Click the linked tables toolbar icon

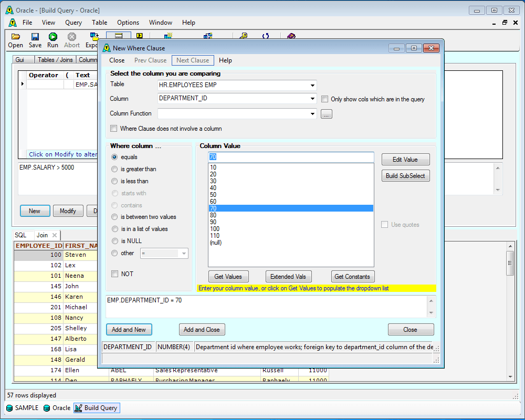tap(208, 36)
